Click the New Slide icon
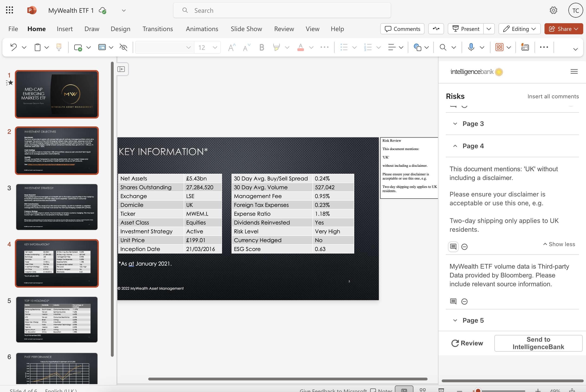Screen dimensions: 586x392 coord(78,47)
